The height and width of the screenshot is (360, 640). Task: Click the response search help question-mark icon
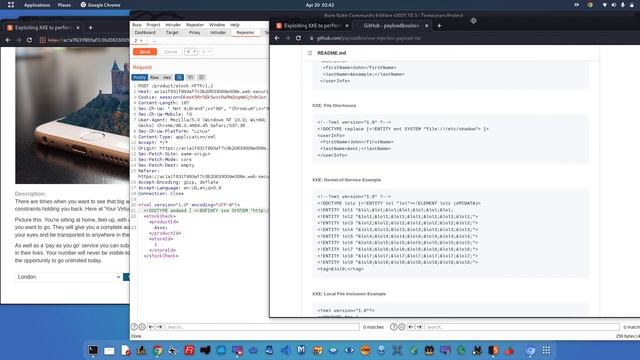click(x=393, y=327)
